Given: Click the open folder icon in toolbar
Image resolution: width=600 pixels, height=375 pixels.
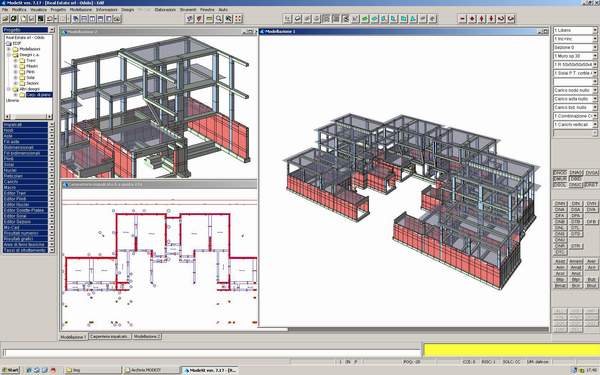Looking at the screenshot, I should pyautogui.click(x=5, y=18).
